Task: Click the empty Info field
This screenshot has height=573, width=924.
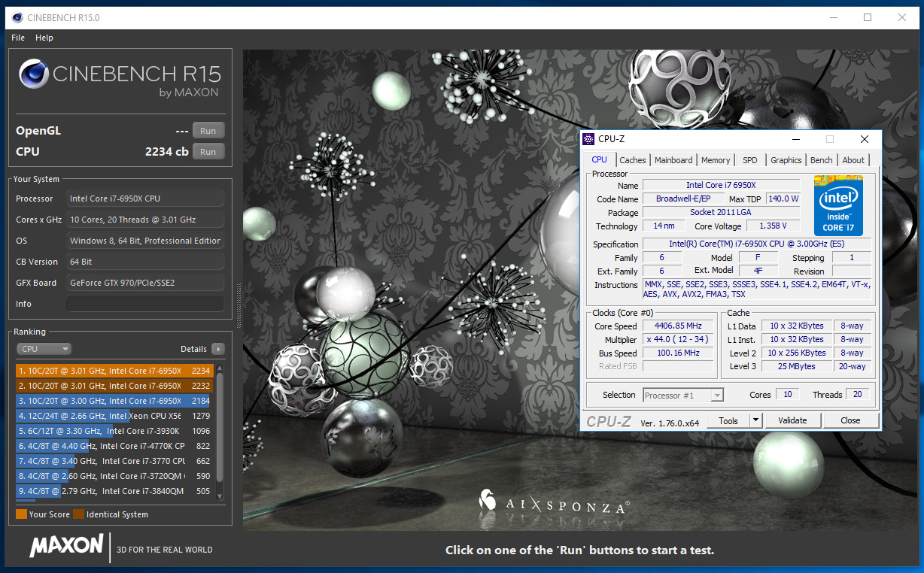Action: pos(145,304)
